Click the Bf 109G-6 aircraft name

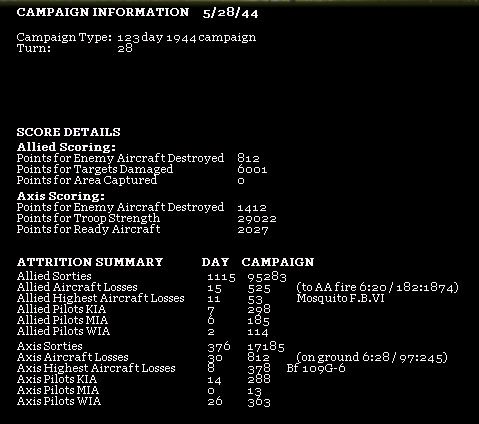coord(316,368)
